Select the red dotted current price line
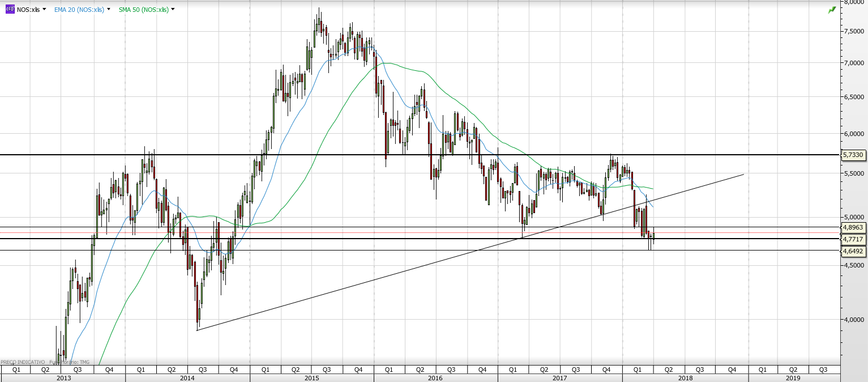Image resolution: width=868 pixels, height=382 pixels. (420, 233)
